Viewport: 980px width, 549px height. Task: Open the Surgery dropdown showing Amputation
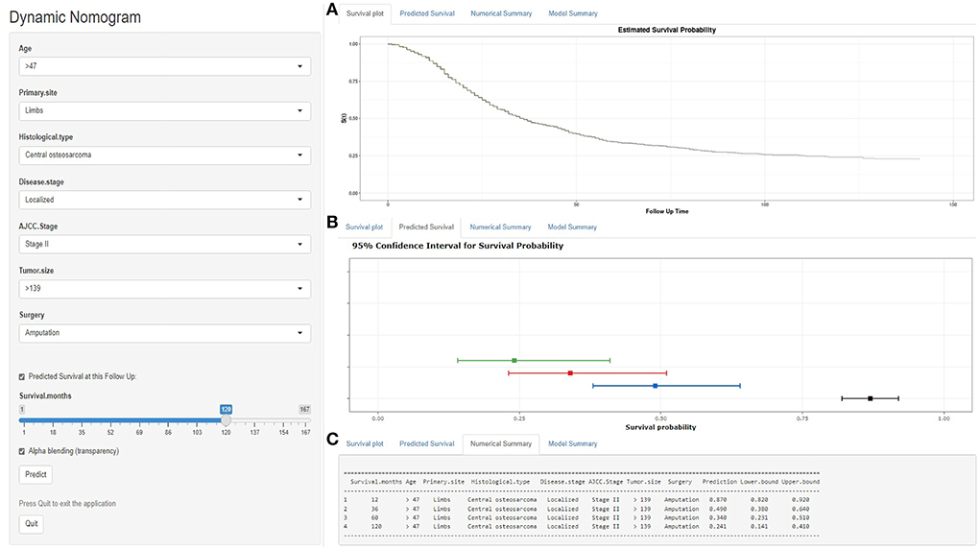click(164, 333)
